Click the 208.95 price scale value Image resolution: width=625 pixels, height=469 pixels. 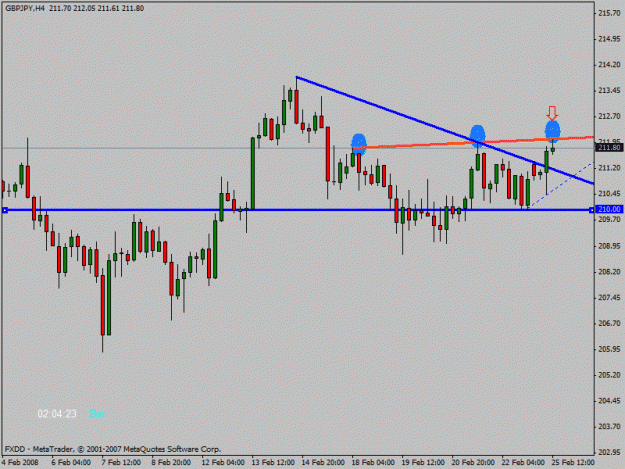(x=609, y=246)
